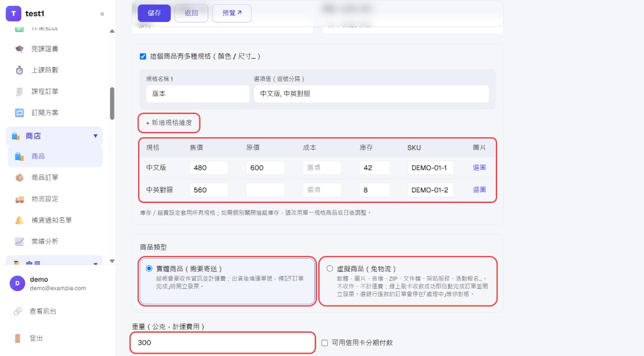Click the 補貨通知名單 bell icon
This screenshot has height=356, width=644.
tap(19, 220)
